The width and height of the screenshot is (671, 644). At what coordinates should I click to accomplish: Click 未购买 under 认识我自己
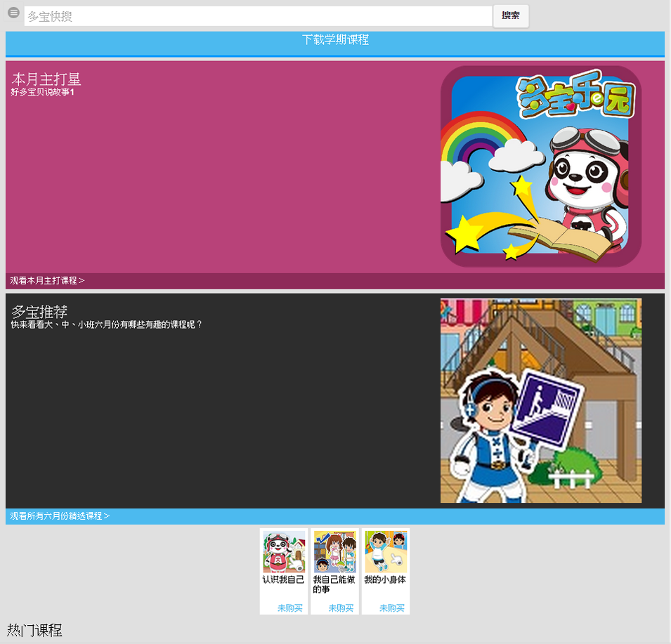pyautogui.click(x=289, y=608)
